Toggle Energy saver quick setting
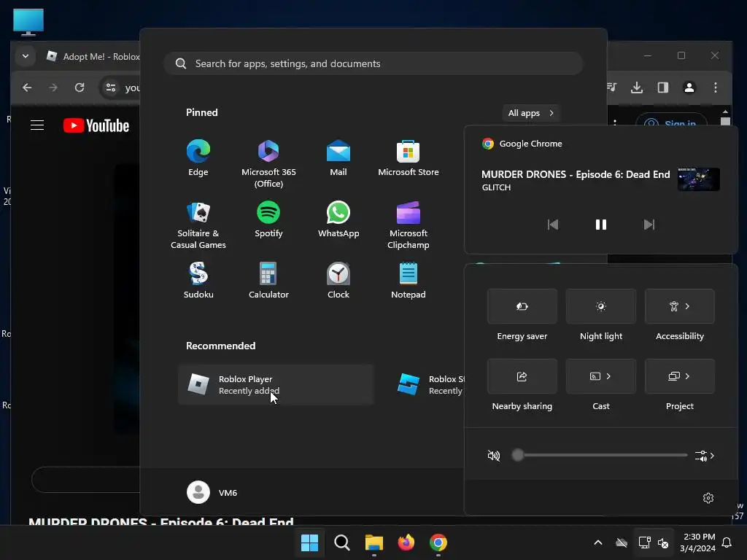 pos(522,306)
